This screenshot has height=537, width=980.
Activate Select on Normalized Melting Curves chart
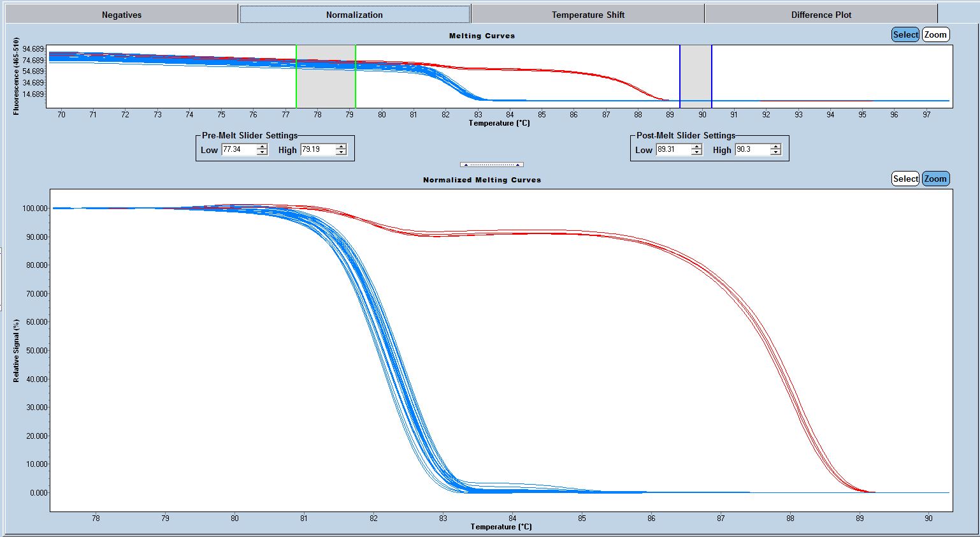pos(905,179)
